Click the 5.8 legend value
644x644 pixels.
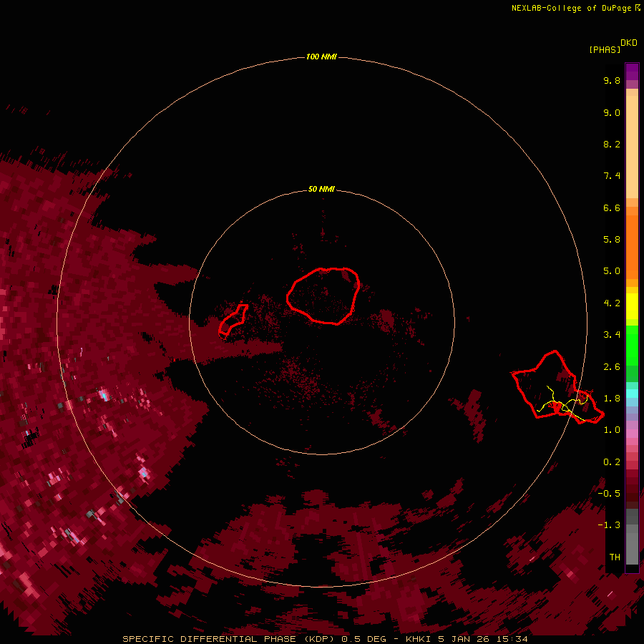tap(612, 240)
